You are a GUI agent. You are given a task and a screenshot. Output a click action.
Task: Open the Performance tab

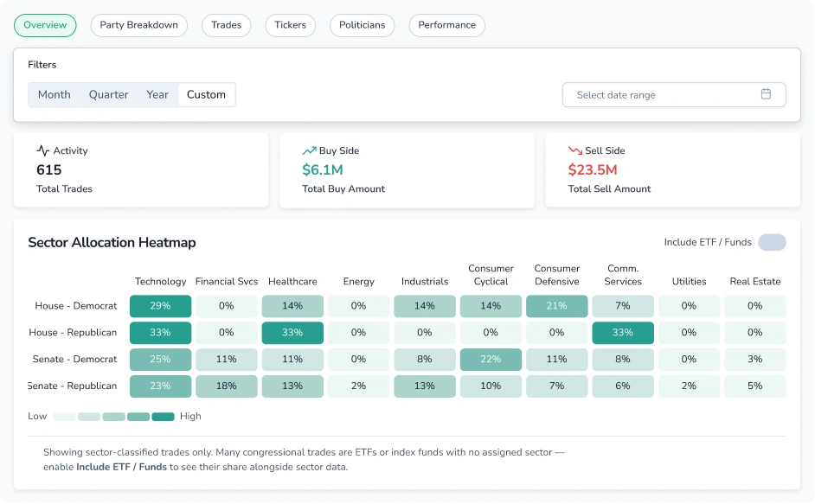[446, 25]
